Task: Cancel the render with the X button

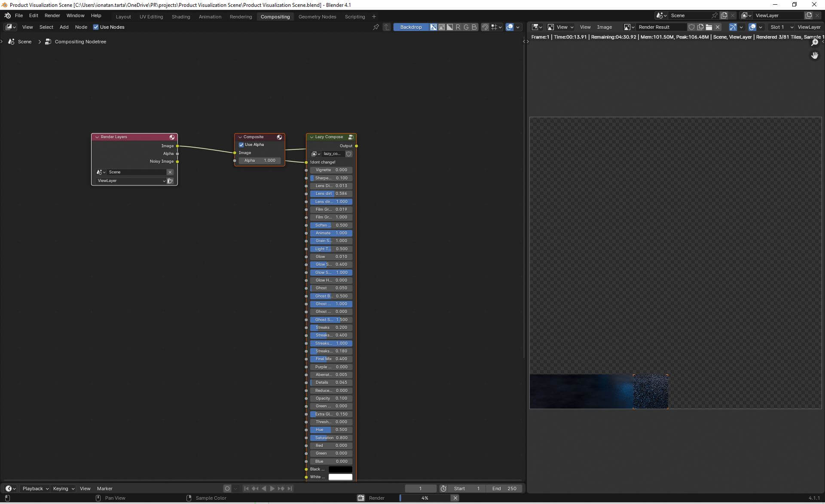Action: point(455,498)
